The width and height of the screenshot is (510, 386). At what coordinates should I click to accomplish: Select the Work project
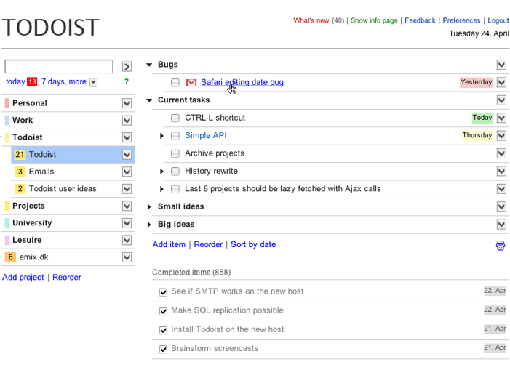(22, 120)
